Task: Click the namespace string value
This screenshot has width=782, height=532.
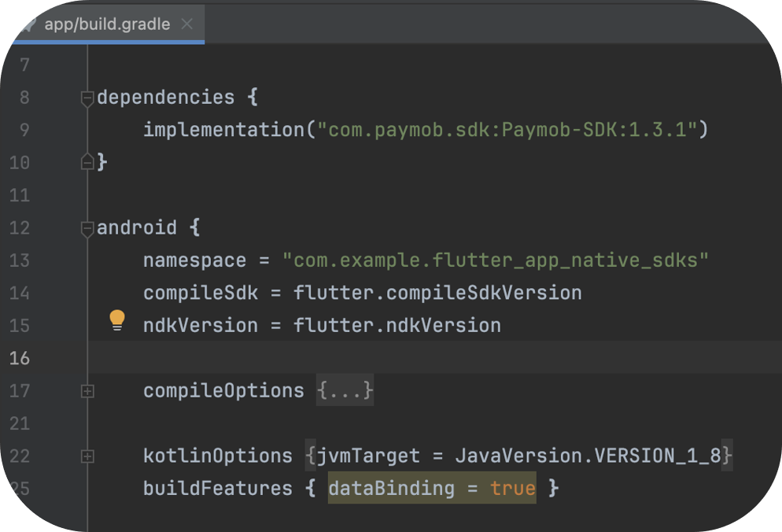Action: (x=496, y=260)
